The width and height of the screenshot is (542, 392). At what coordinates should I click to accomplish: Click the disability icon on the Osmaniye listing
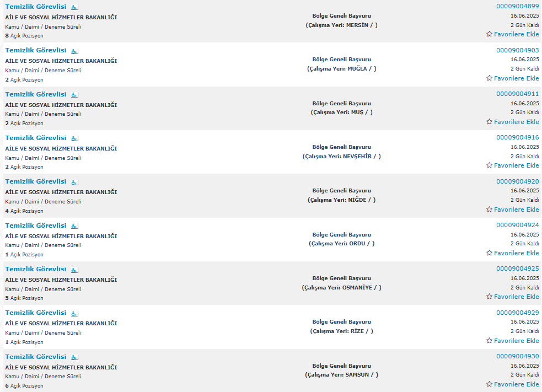(x=74, y=270)
